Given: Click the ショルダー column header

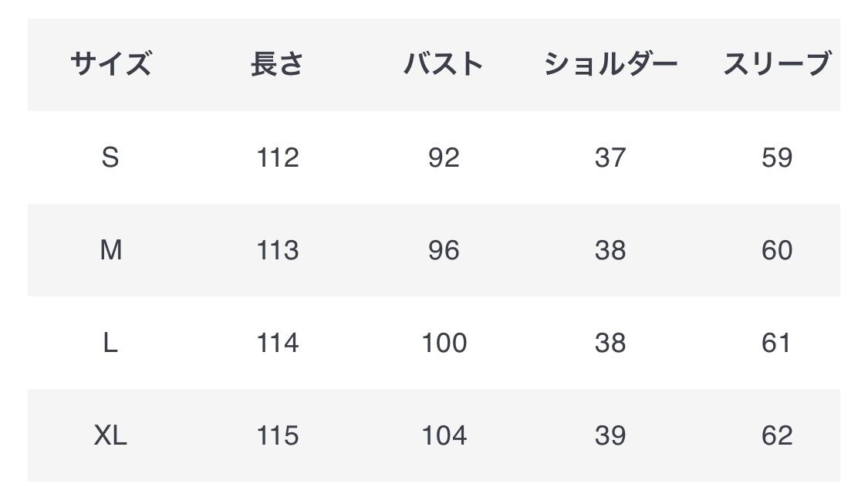Looking at the screenshot, I should point(610,64).
